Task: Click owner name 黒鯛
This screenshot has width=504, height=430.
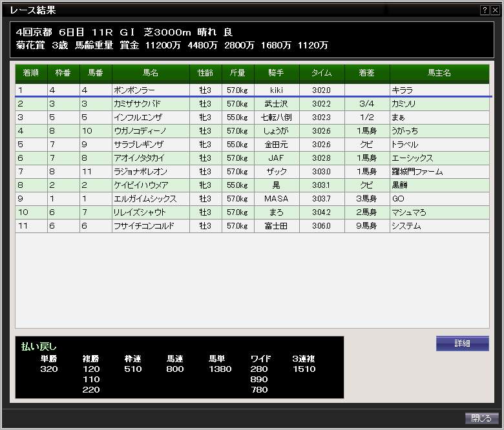Action: tap(399, 185)
